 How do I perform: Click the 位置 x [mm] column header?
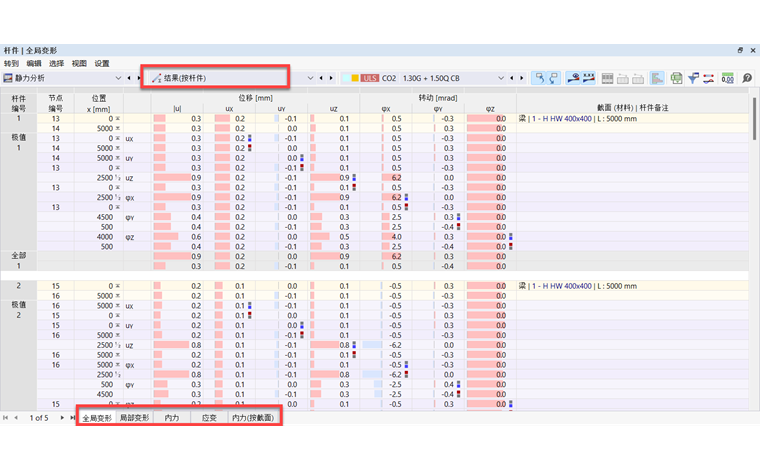coord(98,103)
